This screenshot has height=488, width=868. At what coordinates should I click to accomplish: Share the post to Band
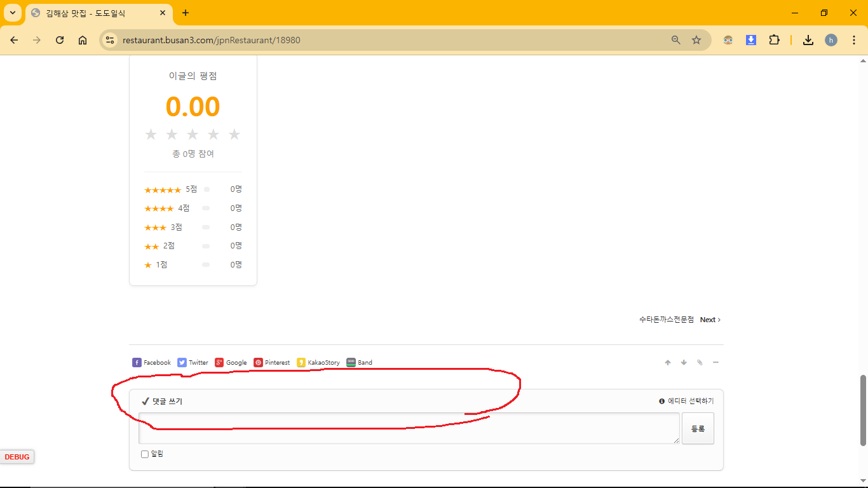[359, 362]
